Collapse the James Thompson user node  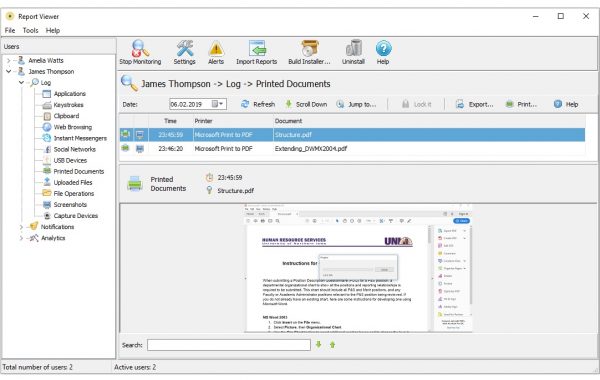(x=9, y=72)
